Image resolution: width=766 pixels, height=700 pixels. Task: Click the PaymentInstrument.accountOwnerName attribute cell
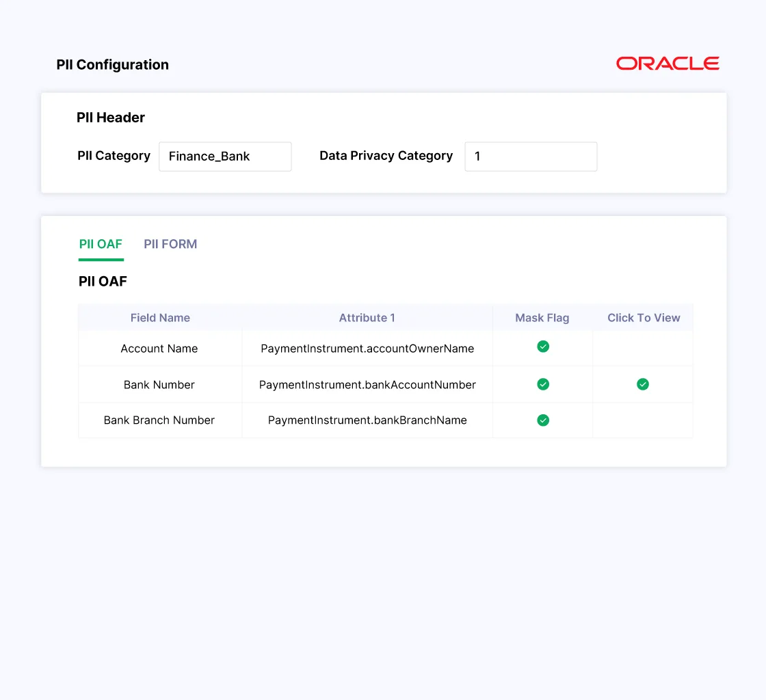[367, 349]
